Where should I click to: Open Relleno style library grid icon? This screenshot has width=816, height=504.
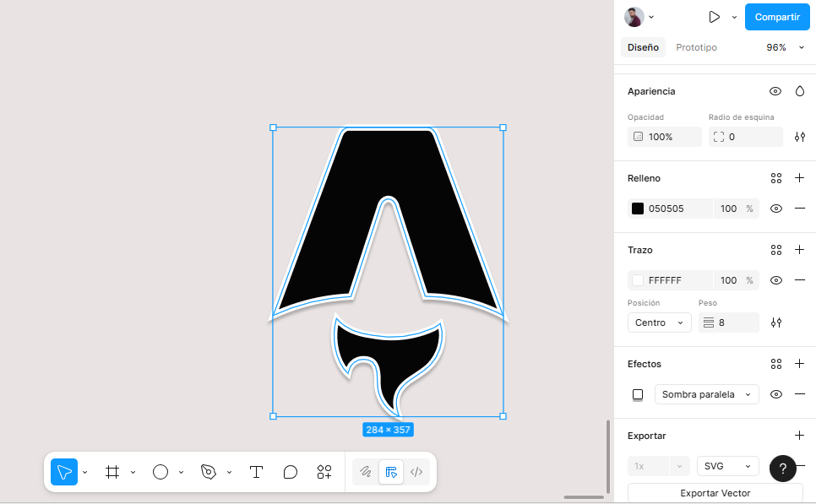(x=775, y=178)
